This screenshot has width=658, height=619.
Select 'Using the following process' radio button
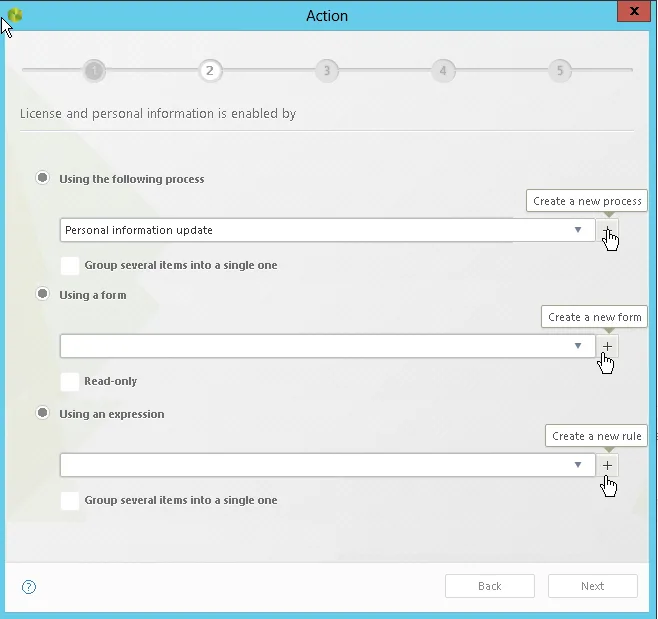(x=42, y=178)
